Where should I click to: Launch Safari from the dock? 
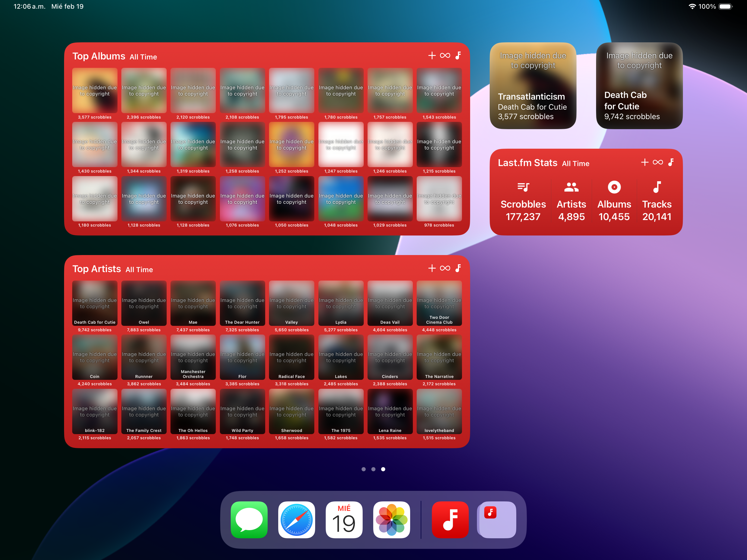click(x=296, y=520)
